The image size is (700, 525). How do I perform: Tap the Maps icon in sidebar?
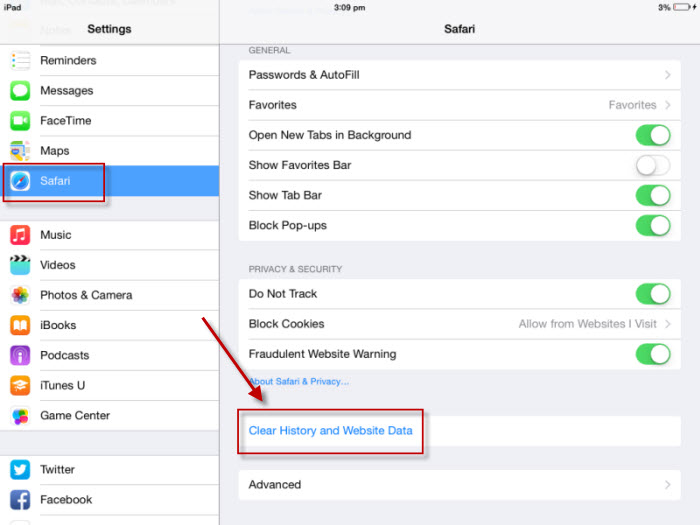click(20, 150)
